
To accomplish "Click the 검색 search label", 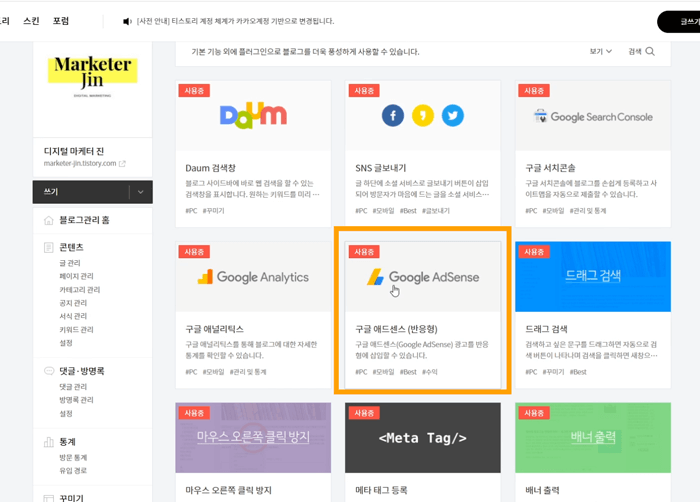I will pos(635,51).
